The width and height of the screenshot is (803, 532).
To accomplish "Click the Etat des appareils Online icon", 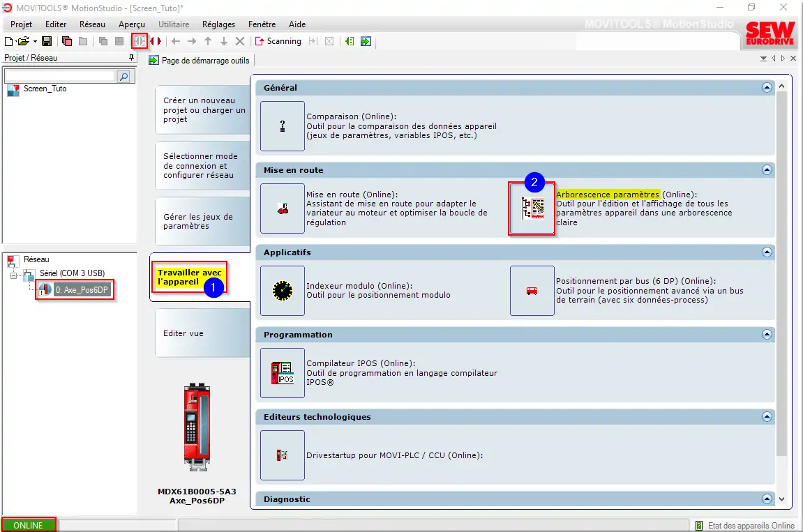I will click(699, 525).
